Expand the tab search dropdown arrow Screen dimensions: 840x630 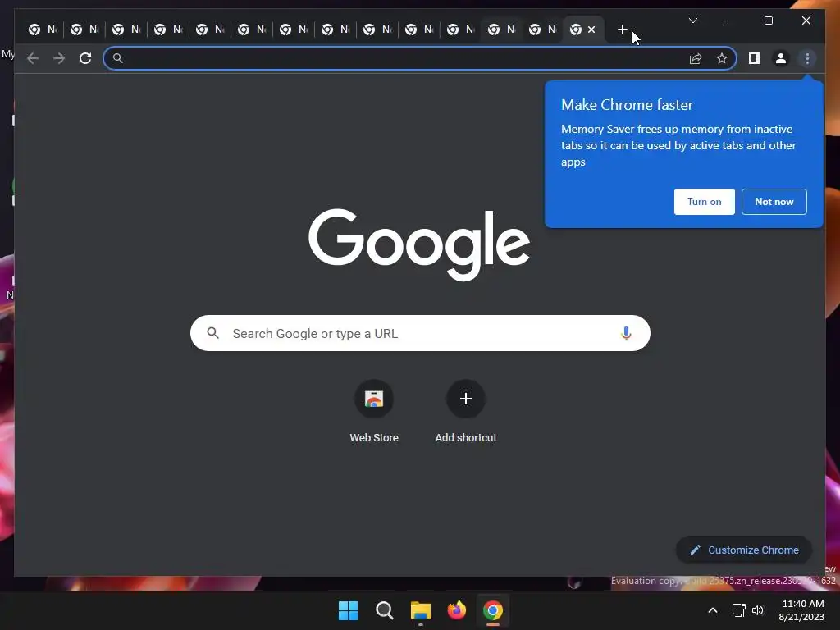coord(692,21)
